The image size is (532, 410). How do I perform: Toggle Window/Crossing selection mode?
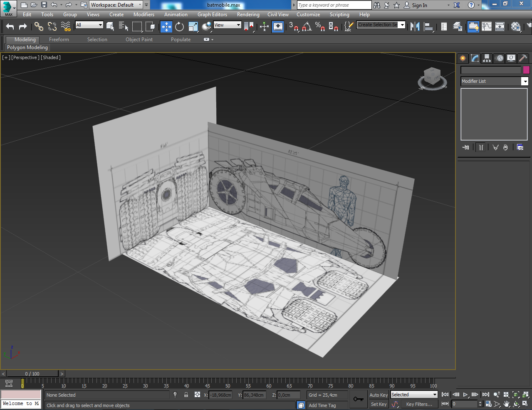point(151,27)
